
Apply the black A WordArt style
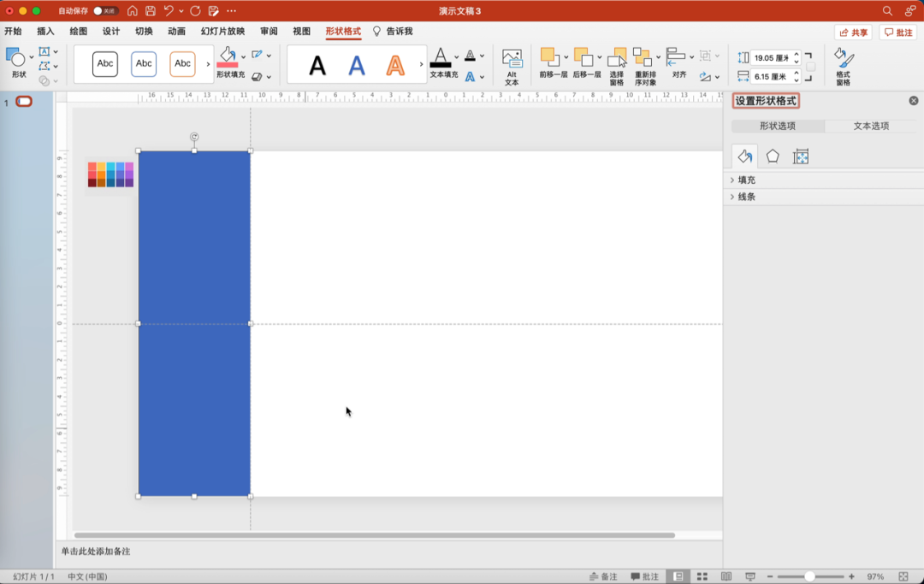(x=317, y=65)
